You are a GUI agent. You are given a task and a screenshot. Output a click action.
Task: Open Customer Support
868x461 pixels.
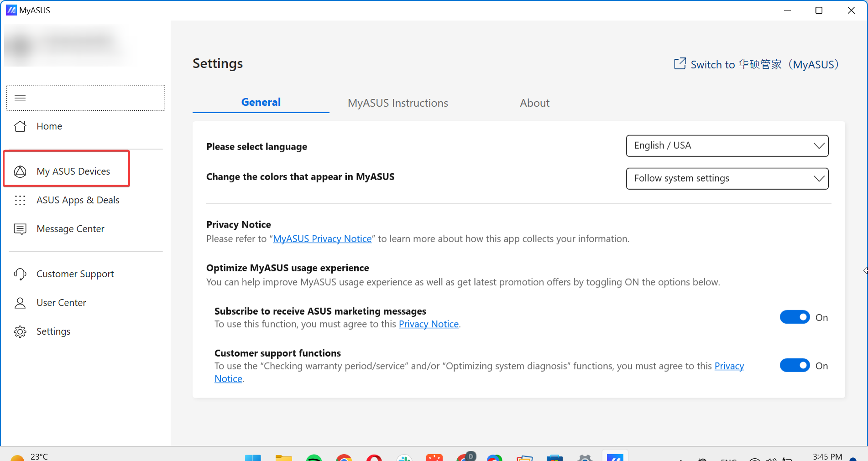[75, 274]
